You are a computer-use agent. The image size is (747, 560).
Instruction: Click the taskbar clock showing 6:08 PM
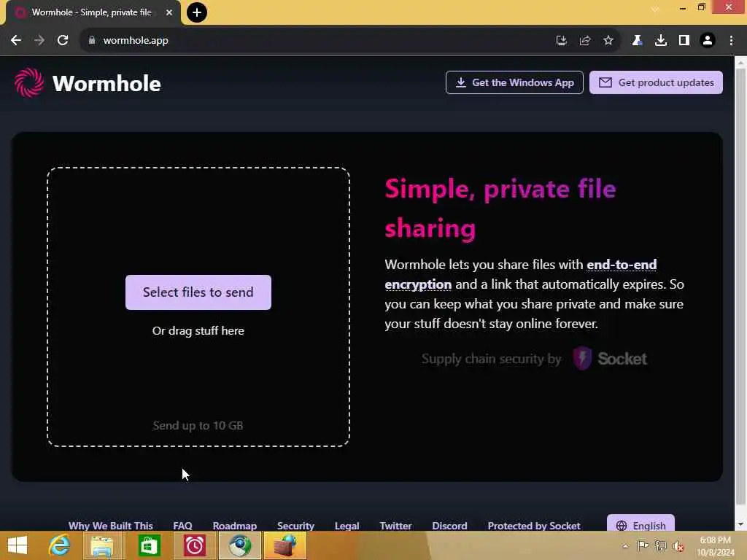pyautogui.click(x=715, y=546)
